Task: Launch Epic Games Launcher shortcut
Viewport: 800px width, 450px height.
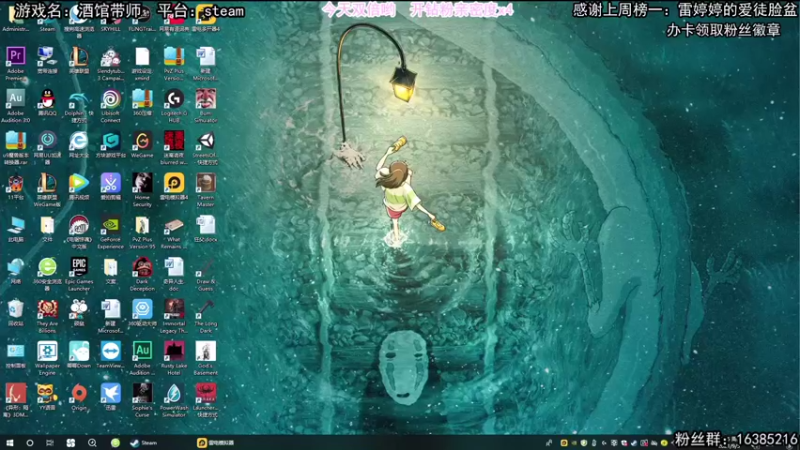Action: [79, 274]
